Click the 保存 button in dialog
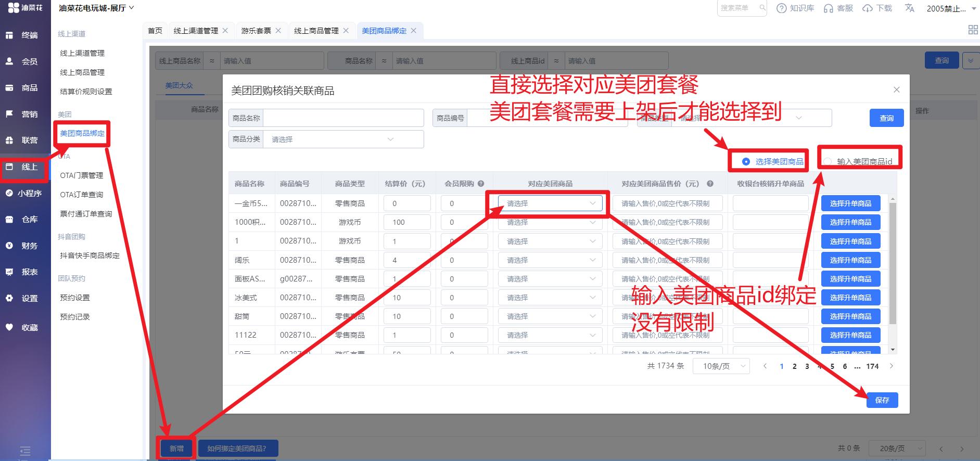Image resolution: width=980 pixels, height=461 pixels. pos(882,400)
